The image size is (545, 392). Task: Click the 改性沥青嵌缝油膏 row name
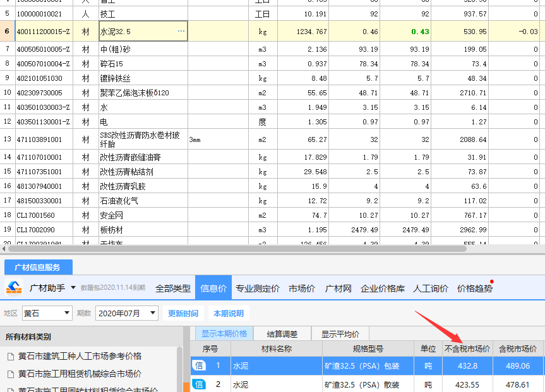tap(131, 157)
